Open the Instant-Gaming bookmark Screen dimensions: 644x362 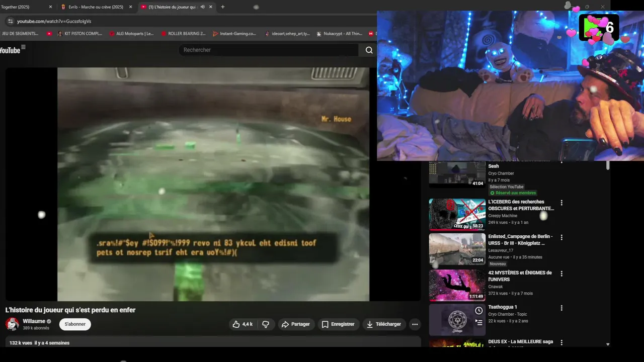[234, 34]
